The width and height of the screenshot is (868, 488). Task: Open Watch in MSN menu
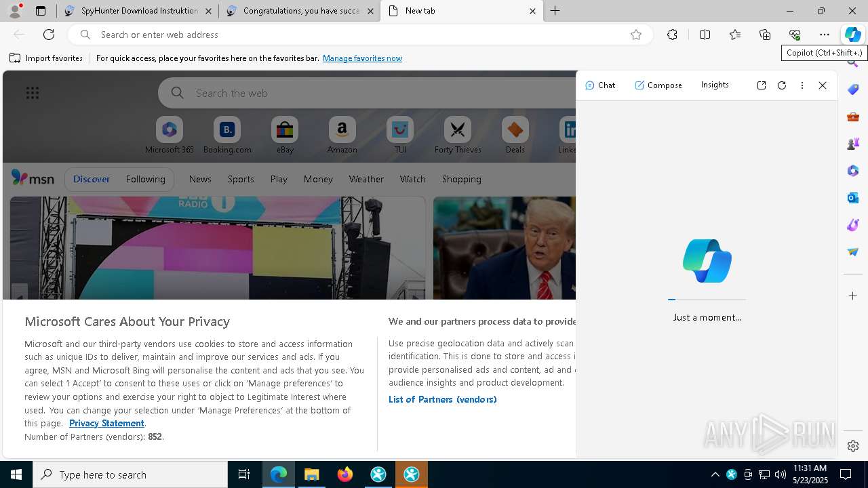click(413, 179)
